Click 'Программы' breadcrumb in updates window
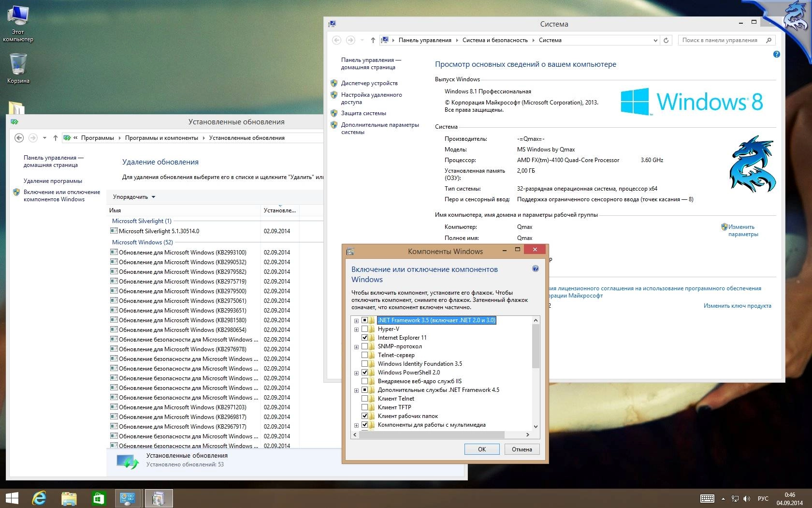 click(98, 138)
